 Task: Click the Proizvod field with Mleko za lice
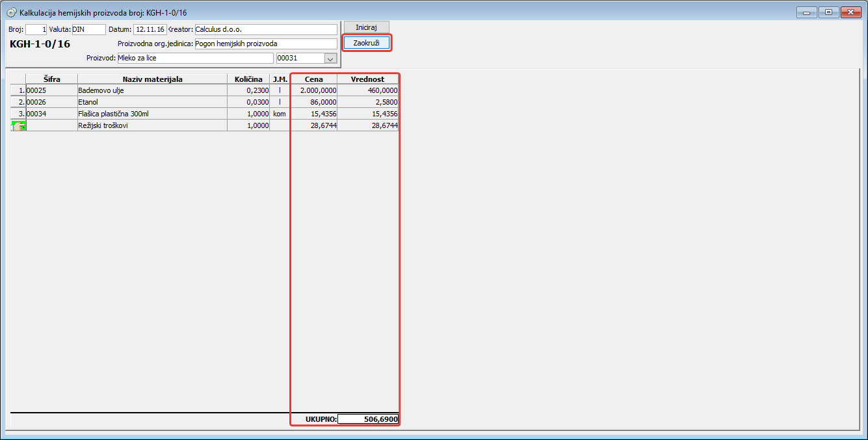point(195,58)
